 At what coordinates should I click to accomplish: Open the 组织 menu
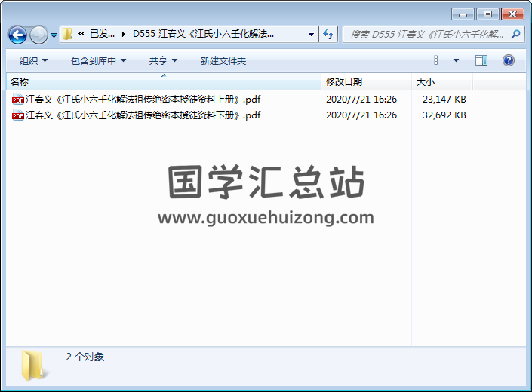point(33,60)
